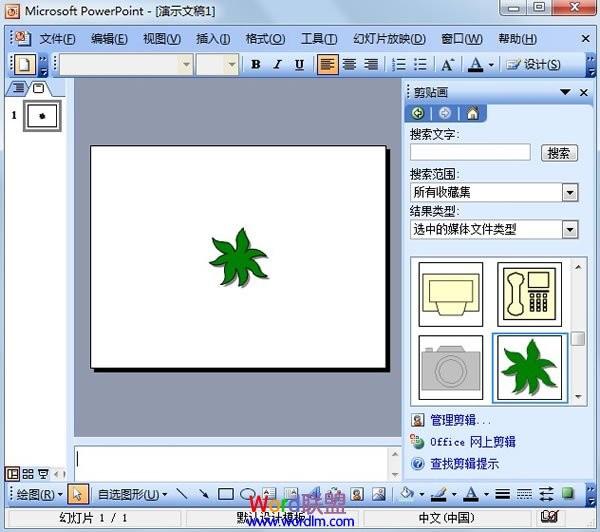Select the Rectangle drawing tool
Viewport: 600px width, 532px height.
pos(226,494)
